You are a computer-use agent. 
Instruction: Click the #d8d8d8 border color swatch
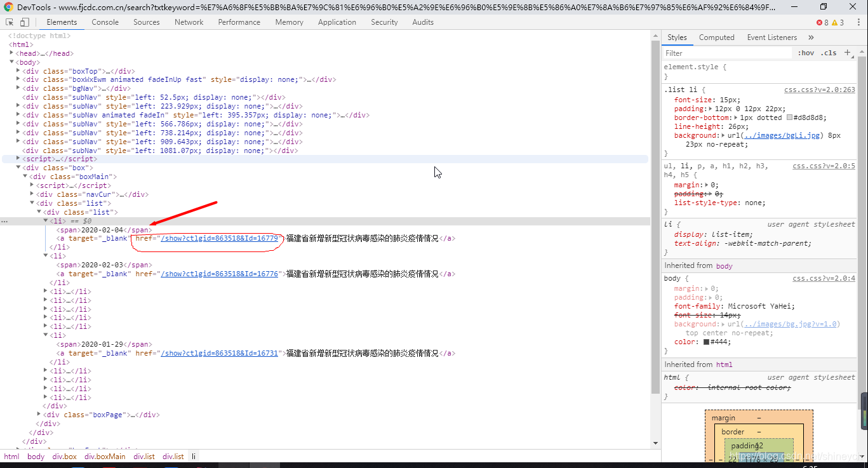pyautogui.click(x=790, y=118)
